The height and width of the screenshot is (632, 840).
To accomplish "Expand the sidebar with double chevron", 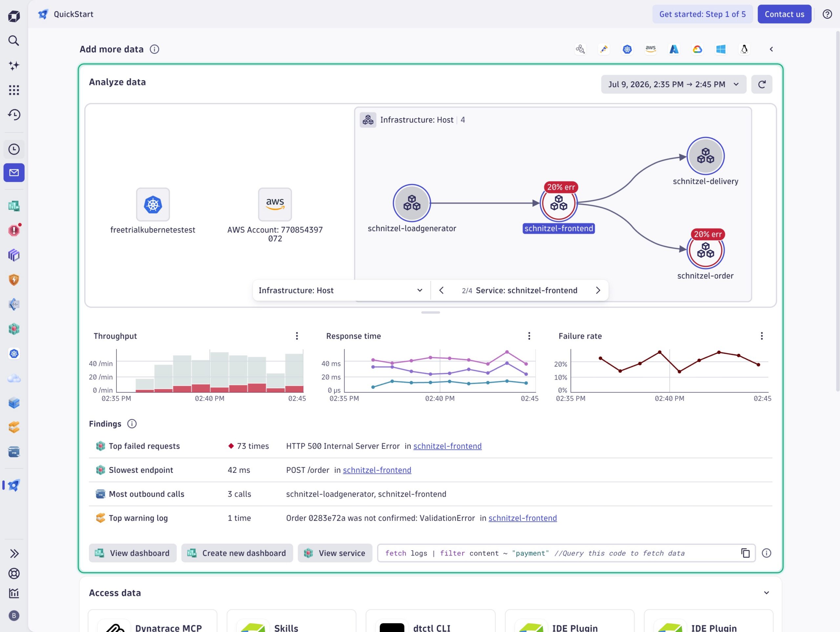I will 14,553.
